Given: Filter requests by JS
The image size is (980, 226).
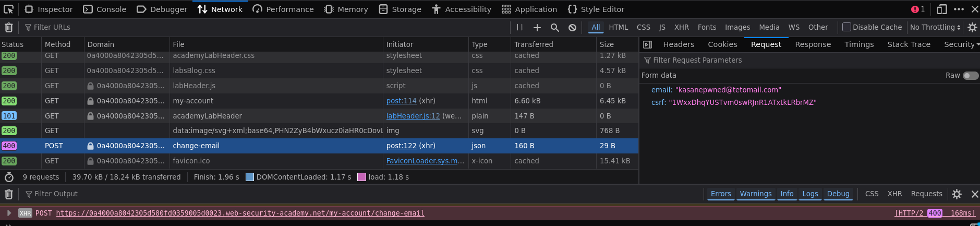Looking at the screenshot, I should click(x=662, y=27).
